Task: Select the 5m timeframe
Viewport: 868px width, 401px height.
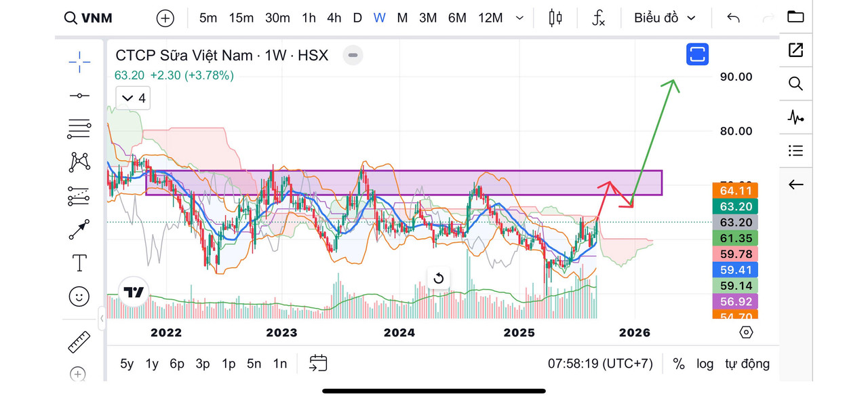Action: [x=208, y=18]
